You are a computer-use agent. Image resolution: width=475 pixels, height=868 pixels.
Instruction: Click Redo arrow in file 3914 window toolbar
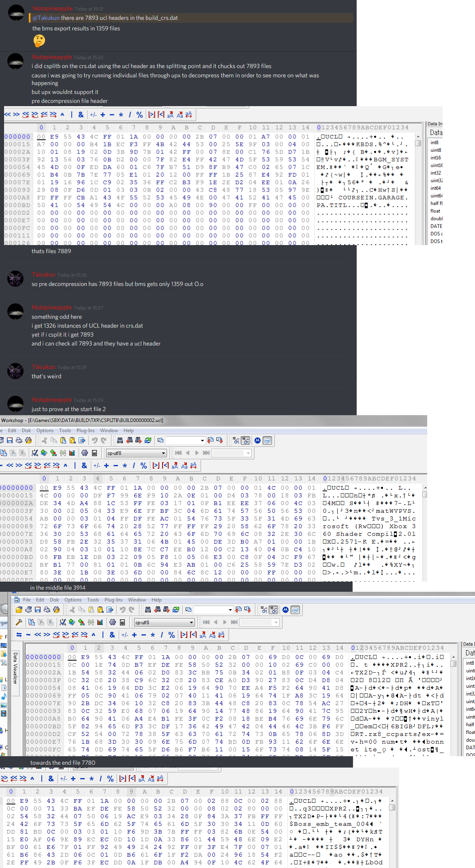[132, 610]
